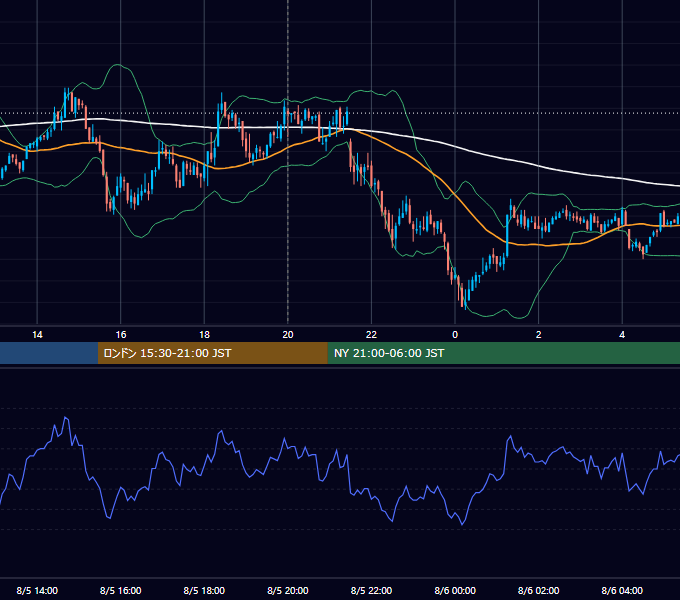680x600 pixels.
Task: Click the 8/5 14:00 time label
Action: 37,590
